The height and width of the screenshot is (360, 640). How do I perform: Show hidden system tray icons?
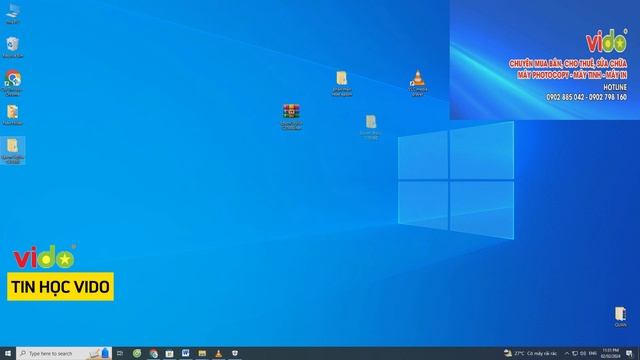567,353
